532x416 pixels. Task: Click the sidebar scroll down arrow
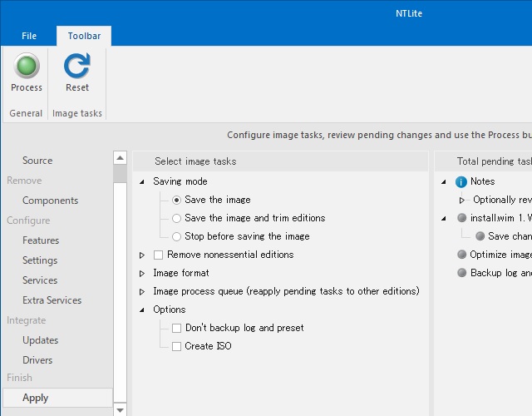tap(120, 410)
